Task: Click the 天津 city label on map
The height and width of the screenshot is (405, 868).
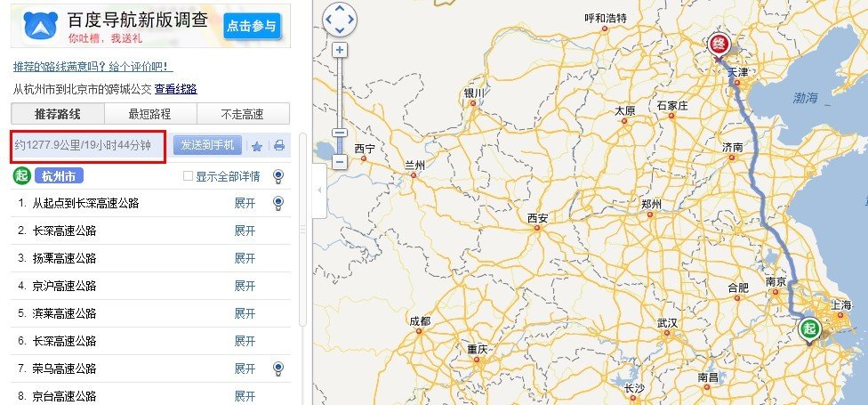Action: click(x=737, y=72)
